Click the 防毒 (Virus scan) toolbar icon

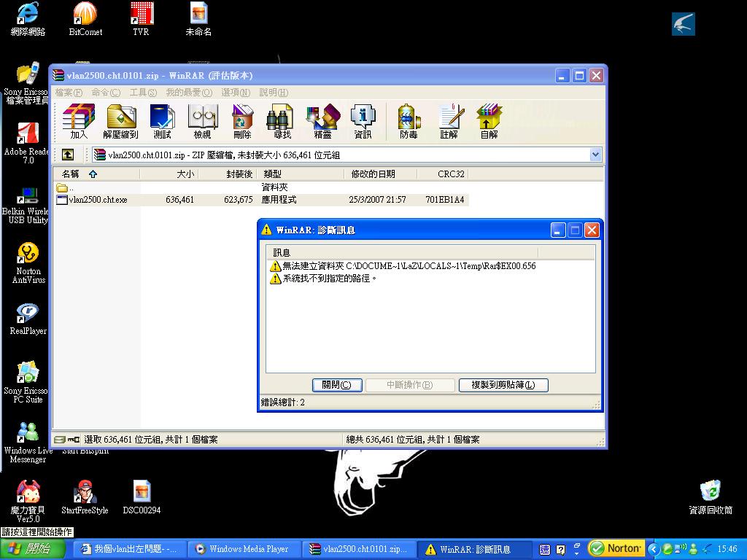[x=409, y=121]
